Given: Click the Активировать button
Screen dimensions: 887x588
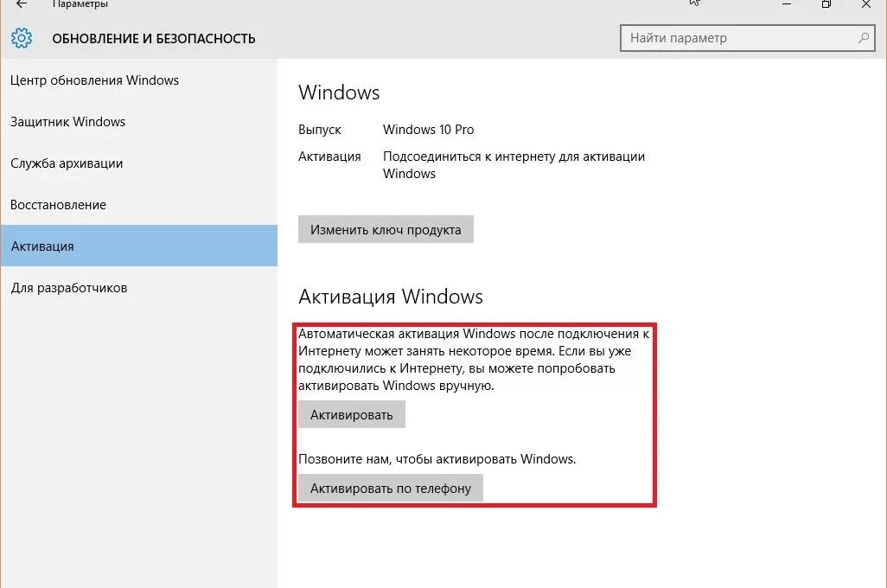Looking at the screenshot, I should tap(351, 414).
